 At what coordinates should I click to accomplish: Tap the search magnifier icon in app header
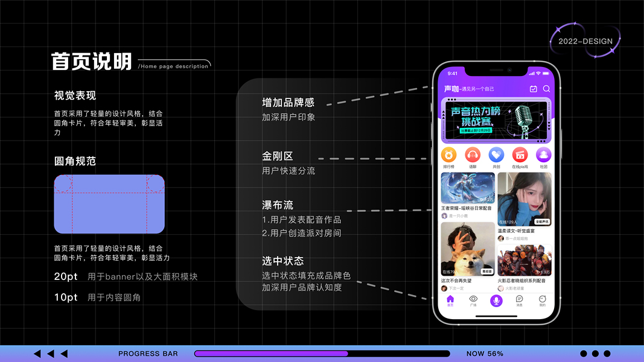(546, 89)
